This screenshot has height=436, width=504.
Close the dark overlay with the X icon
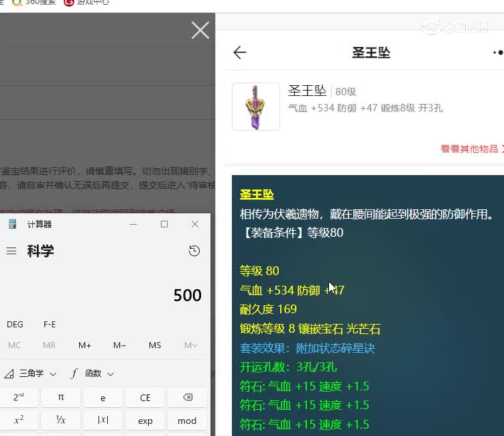click(200, 31)
